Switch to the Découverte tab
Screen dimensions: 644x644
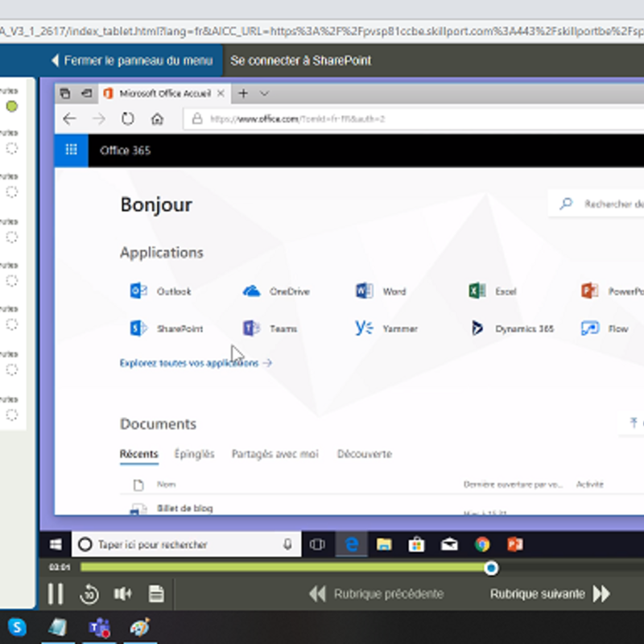click(x=365, y=454)
